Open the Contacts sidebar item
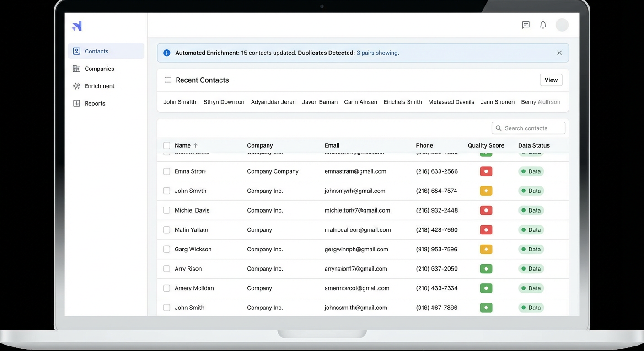The width and height of the screenshot is (644, 351). coord(97,51)
